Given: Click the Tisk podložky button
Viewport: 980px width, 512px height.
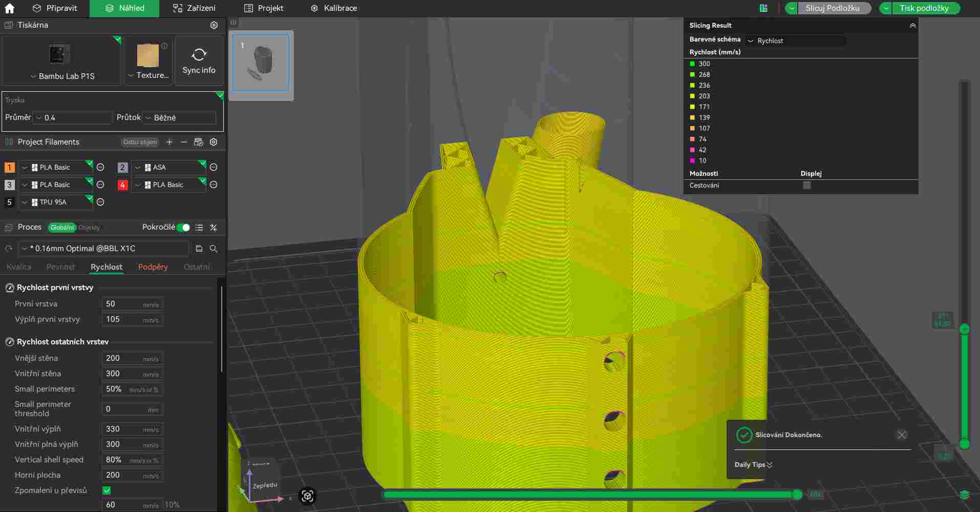Looking at the screenshot, I should pos(924,8).
